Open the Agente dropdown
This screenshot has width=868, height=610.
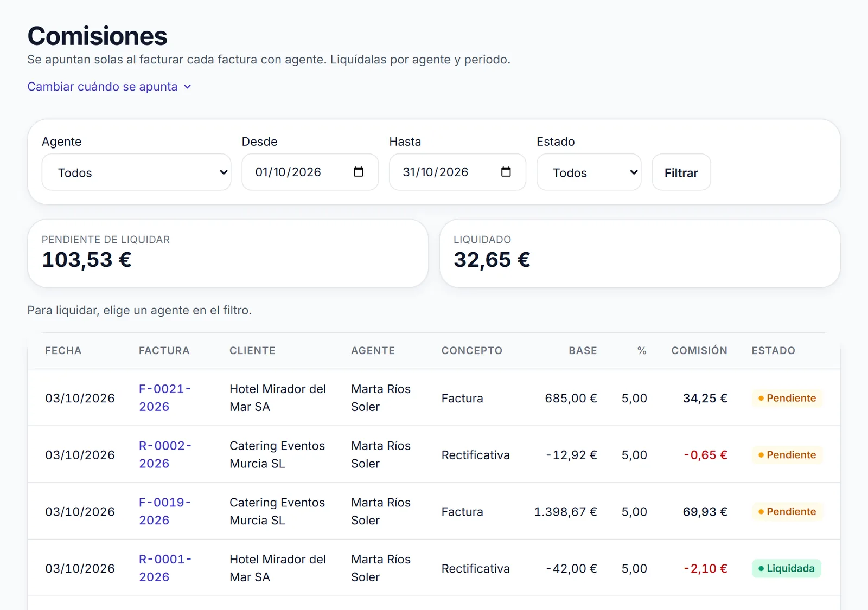click(x=136, y=172)
